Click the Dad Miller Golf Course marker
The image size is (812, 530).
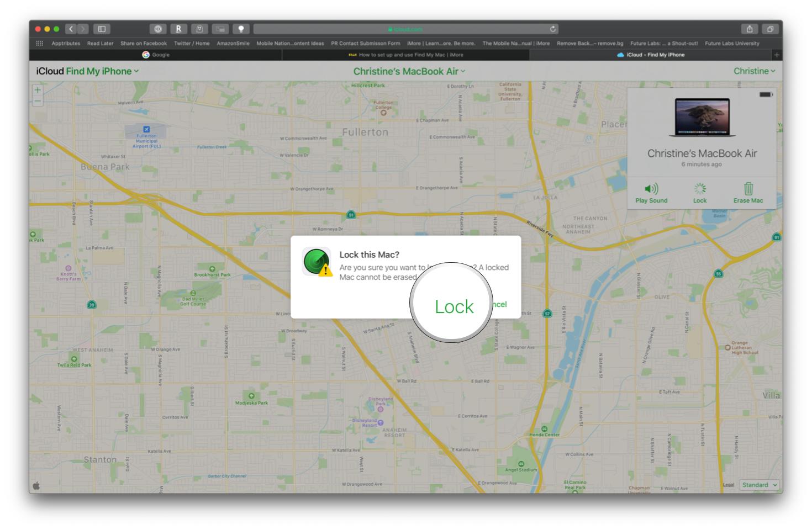[193, 293]
